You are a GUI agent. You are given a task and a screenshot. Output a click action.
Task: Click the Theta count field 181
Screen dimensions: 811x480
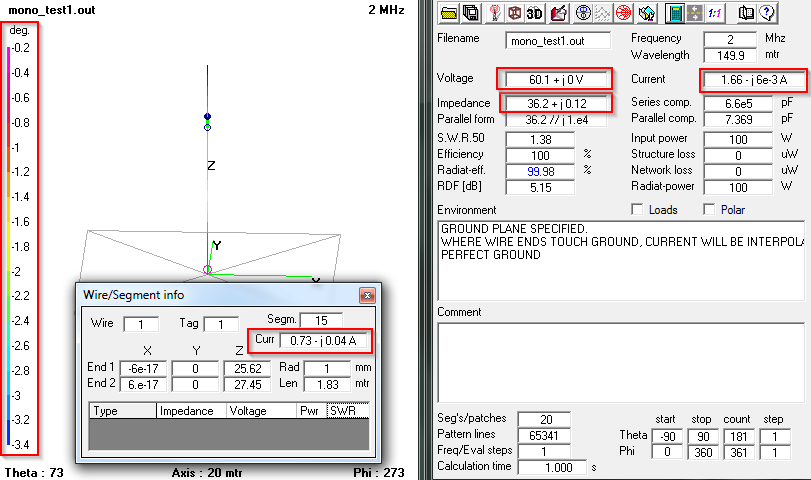tap(739, 436)
